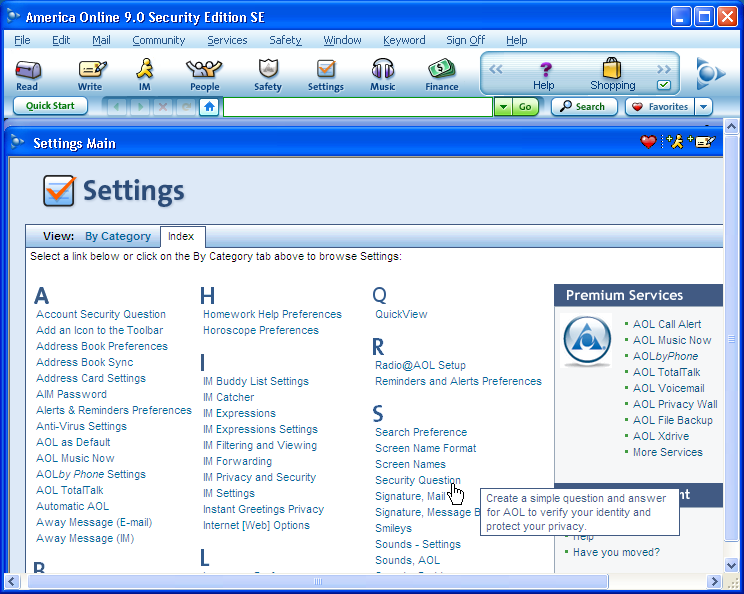Click the Favorites button
Image resolution: width=744 pixels, height=594 pixels.
click(x=660, y=107)
